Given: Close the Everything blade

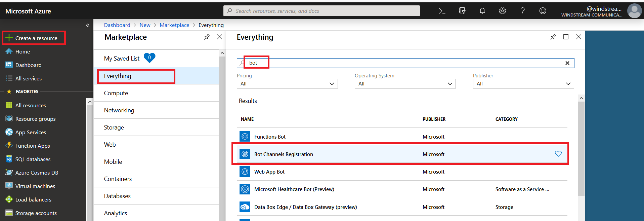Looking at the screenshot, I should pos(578,37).
